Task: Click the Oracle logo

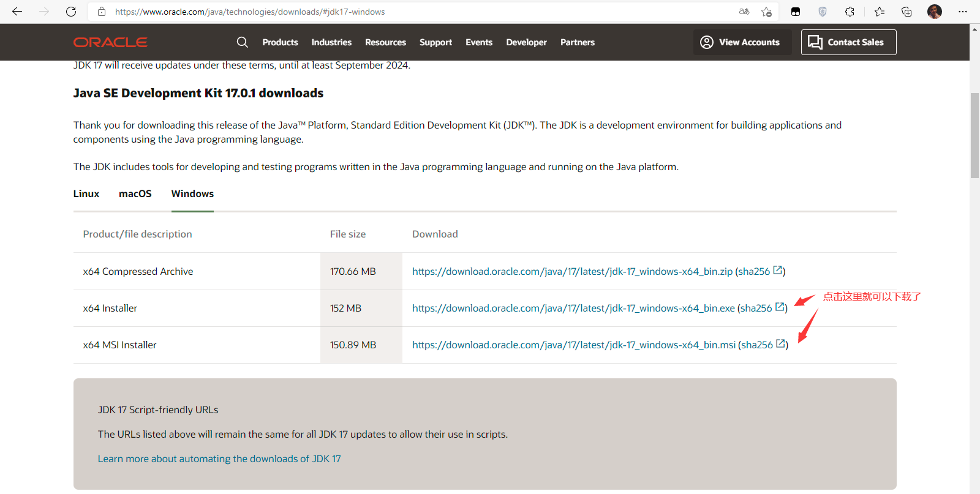Action: pos(110,42)
